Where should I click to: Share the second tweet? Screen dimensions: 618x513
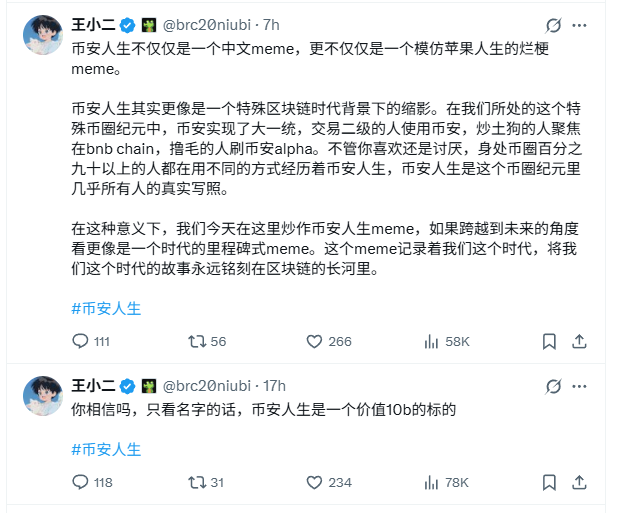click(x=580, y=482)
